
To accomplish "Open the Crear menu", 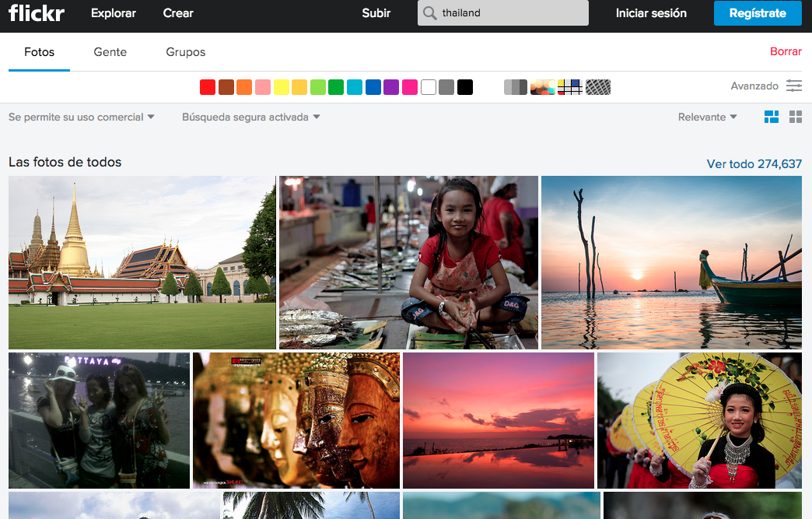I will (177, 12).
